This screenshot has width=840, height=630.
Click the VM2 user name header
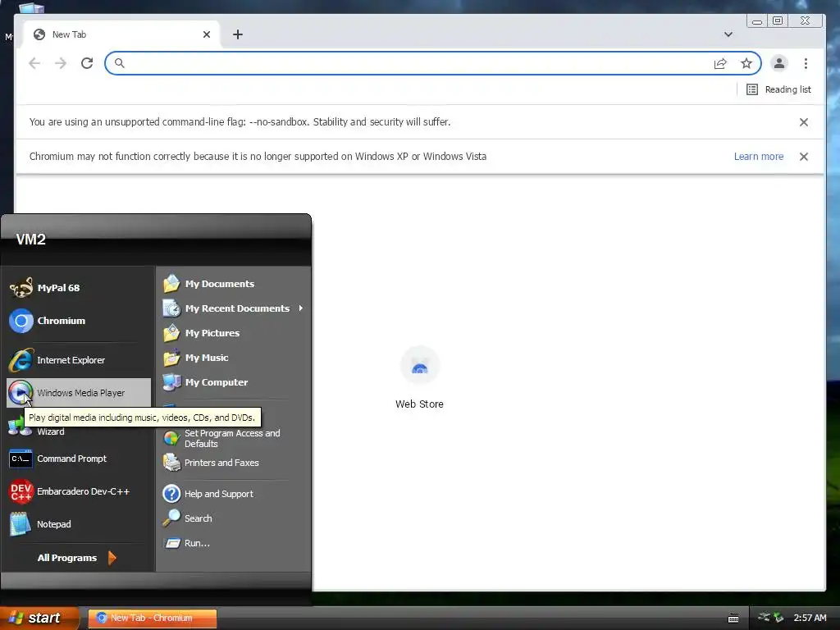(31, 240)
